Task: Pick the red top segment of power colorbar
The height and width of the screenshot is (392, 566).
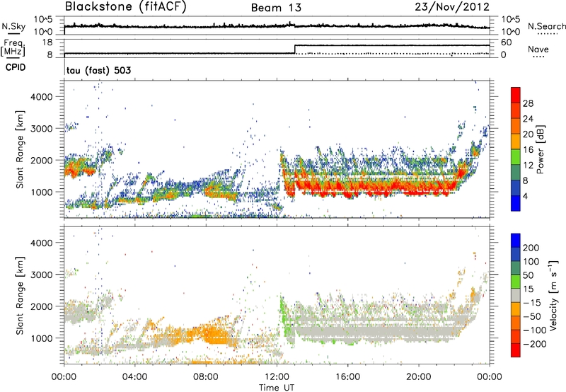Action: click(516, 95)
